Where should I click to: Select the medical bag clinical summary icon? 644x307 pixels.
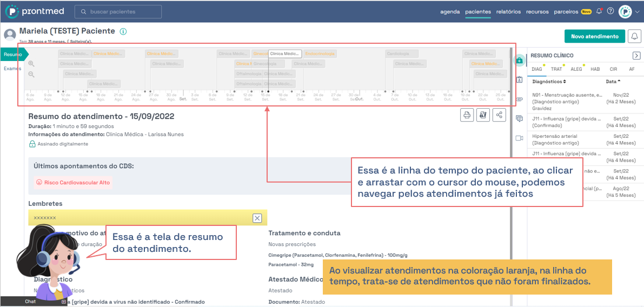pos(520,60)
